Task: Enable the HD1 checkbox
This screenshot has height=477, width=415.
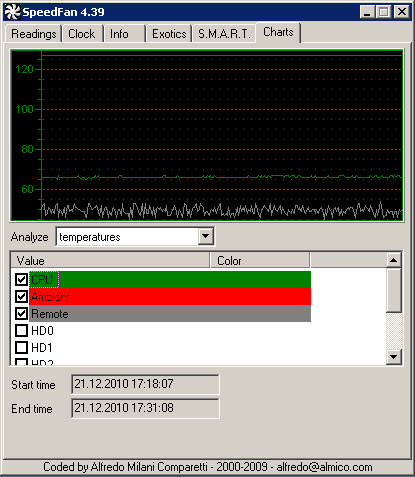Action: 21,347
